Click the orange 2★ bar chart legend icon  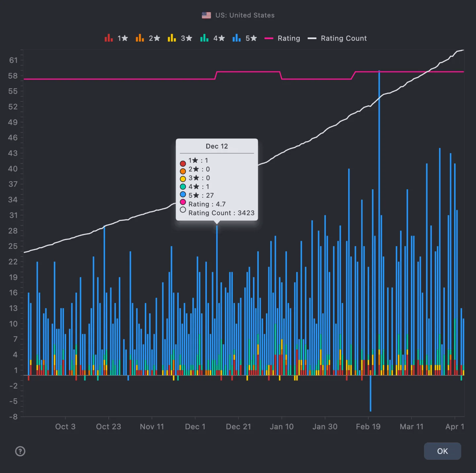(x=140, y=38)
